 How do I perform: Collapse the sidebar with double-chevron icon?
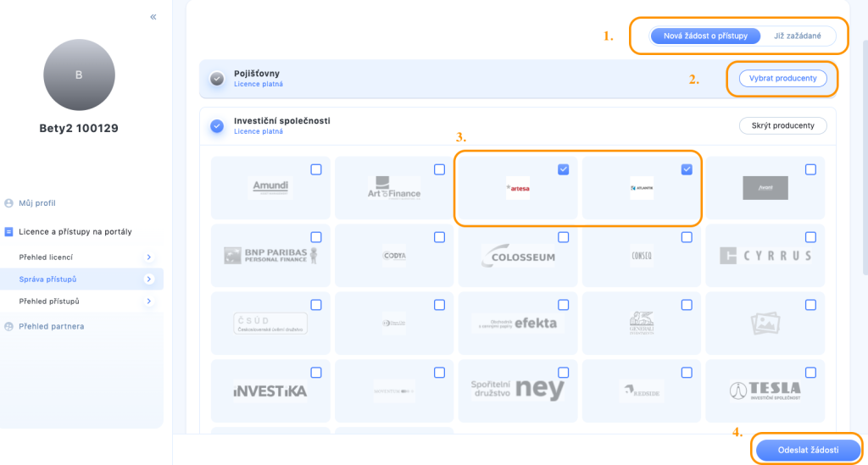[x=153, y=17]
